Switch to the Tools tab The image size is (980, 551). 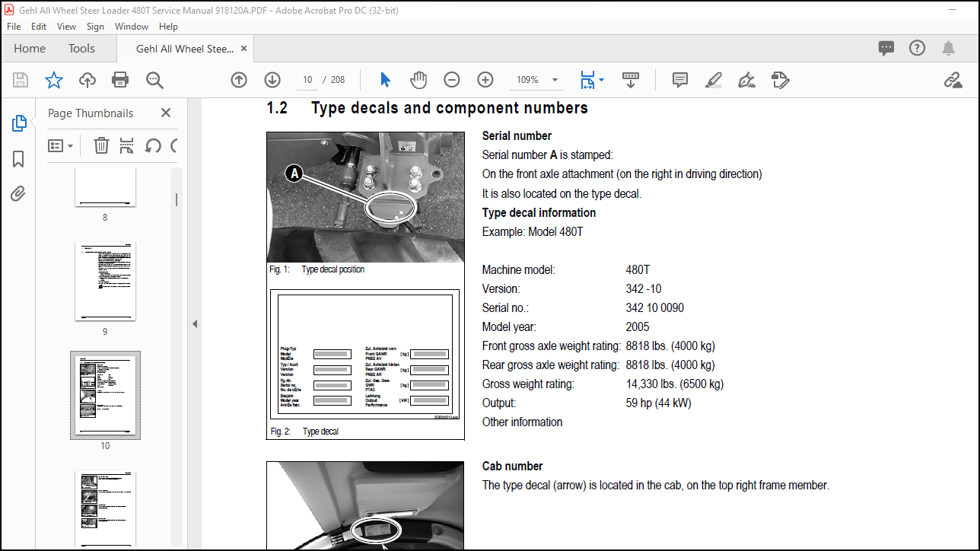click(81, 49)
